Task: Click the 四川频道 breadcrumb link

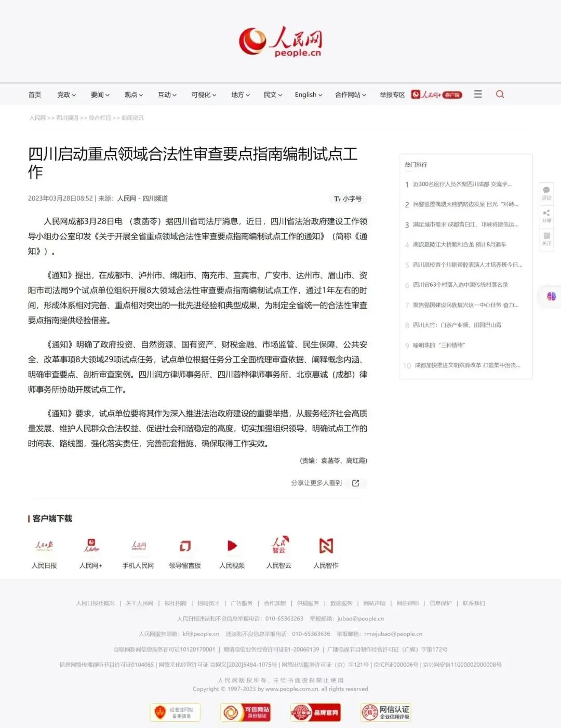Action: [x=67, y=118]
